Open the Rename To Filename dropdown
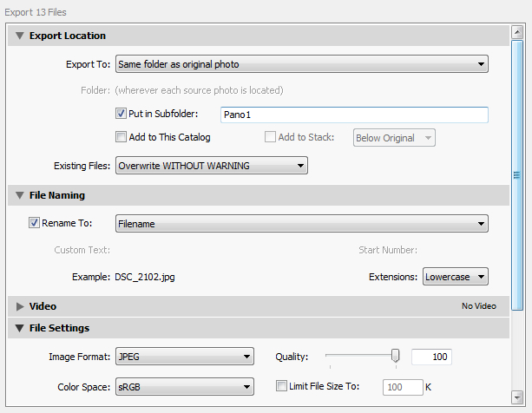 301,224
